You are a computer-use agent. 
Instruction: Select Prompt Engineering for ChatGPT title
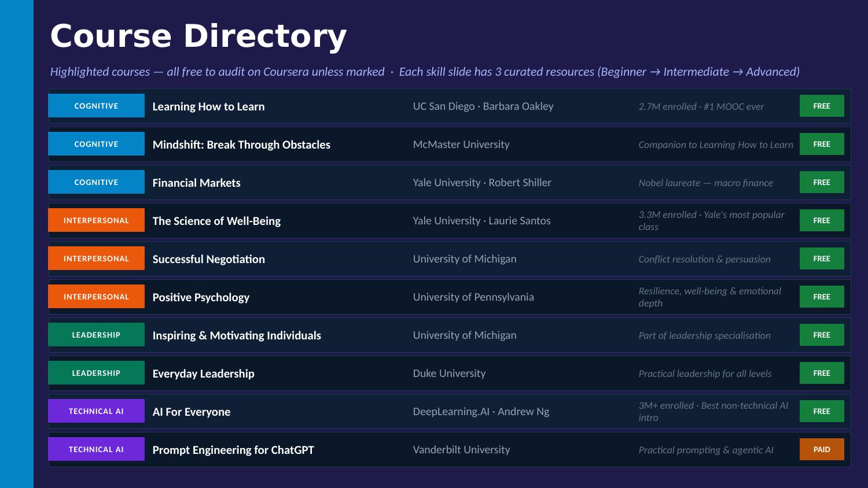click(233, 450)
